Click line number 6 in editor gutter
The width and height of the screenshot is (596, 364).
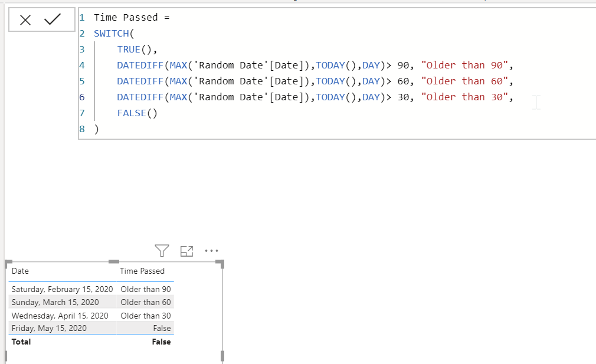[x=82, y=97]
